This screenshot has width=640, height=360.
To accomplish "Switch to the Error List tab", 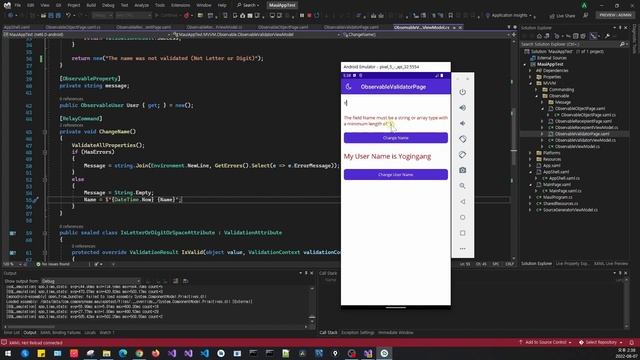I will (x=11, y=333).
